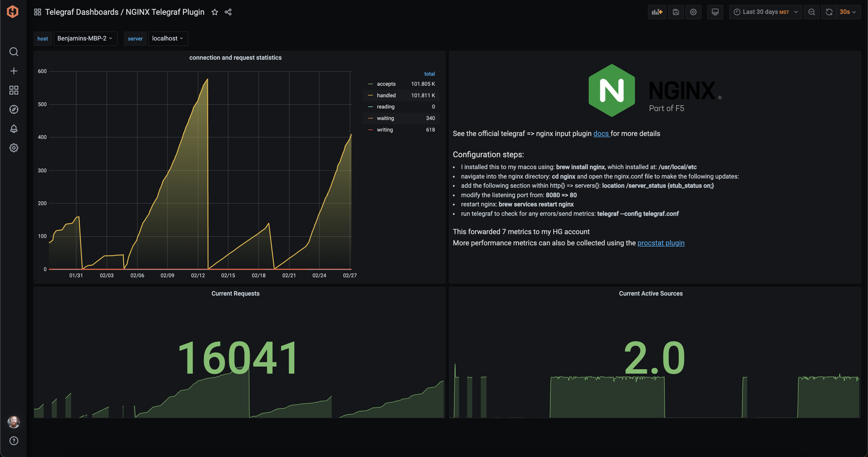The image size is (868, 457).
Task: Open Alerting via the bell icon
Action: 14,129
